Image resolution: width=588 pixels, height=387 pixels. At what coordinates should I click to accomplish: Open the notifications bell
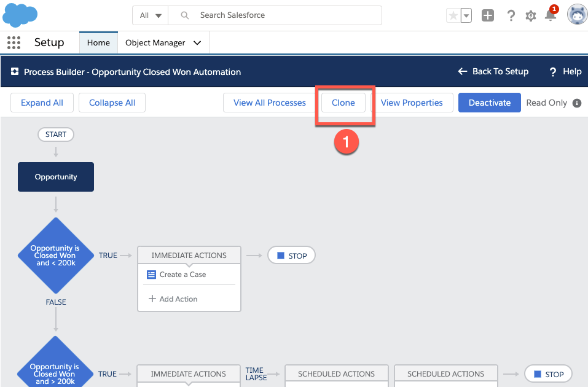click(551, 15)
